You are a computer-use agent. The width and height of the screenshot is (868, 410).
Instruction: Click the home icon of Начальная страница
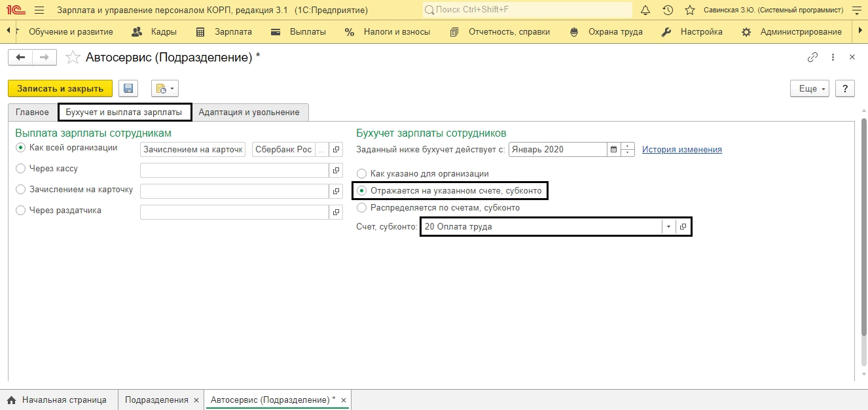(x=11, y=400)
